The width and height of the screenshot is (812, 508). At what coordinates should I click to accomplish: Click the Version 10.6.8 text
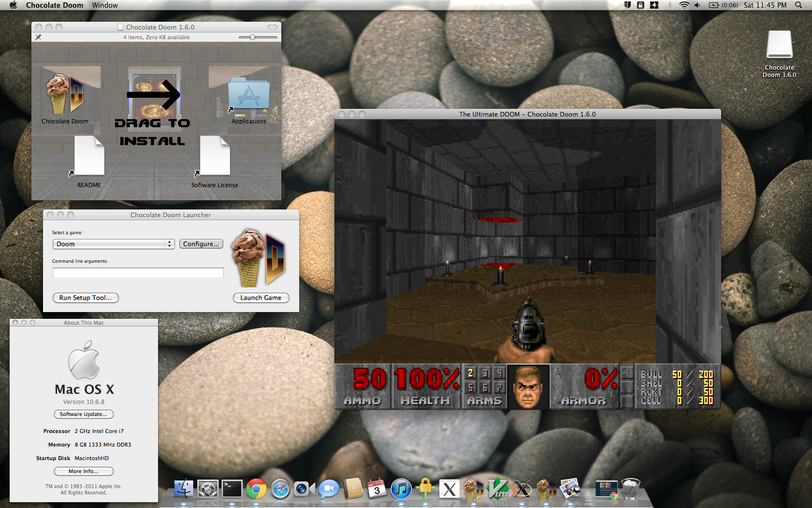(84, 402)
